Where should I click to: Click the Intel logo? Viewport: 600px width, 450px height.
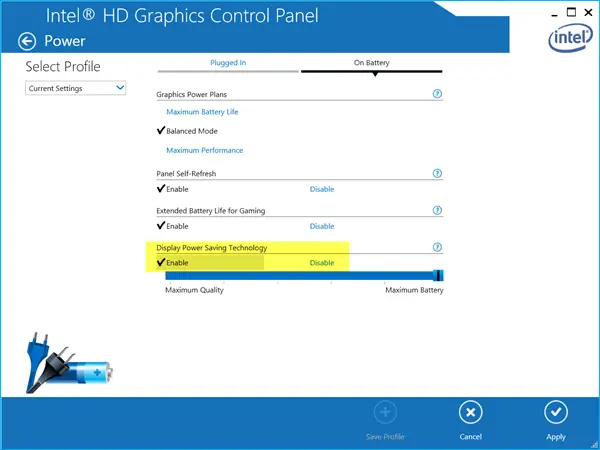[x=571, y=38]
